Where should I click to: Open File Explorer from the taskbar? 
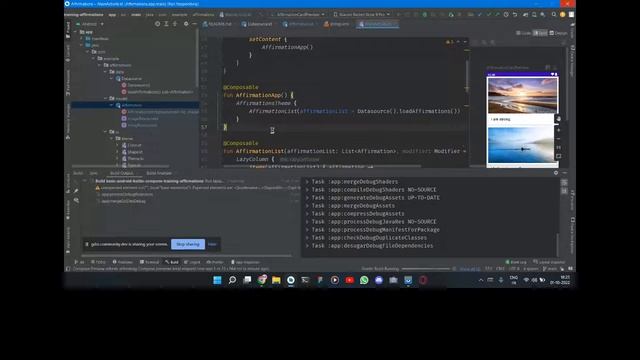276,280
